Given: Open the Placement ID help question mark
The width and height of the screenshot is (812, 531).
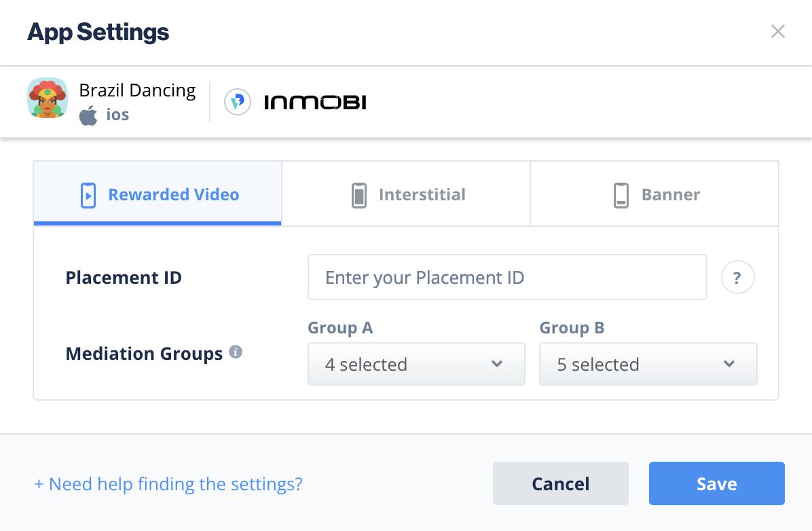Looking at the screenshot, I should pyautogui.click(x=737, y=277).
